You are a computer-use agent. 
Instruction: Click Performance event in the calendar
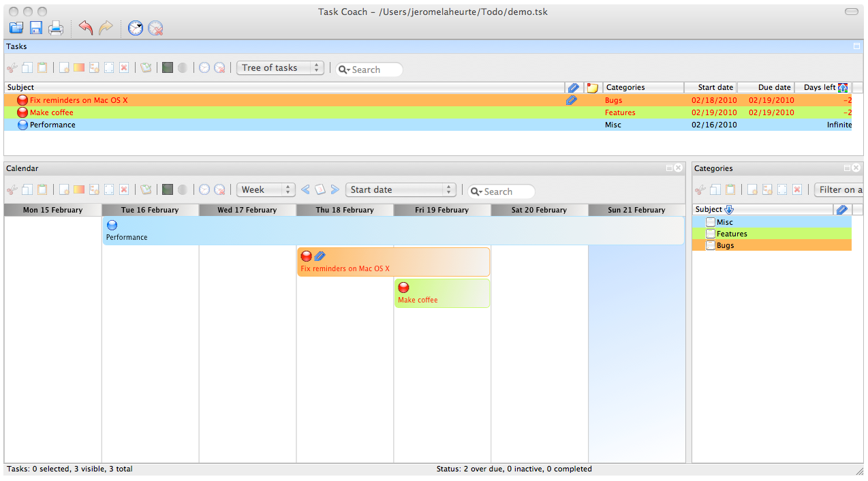(x=393, y=231)
